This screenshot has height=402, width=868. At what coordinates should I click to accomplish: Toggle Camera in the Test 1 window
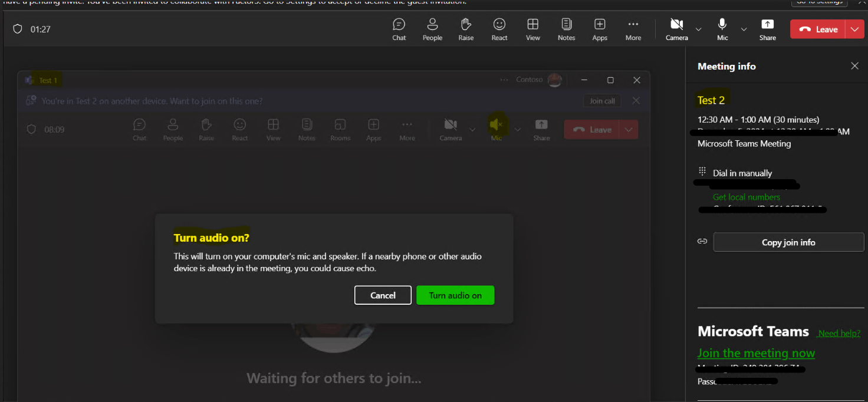(x=451, y=130)
